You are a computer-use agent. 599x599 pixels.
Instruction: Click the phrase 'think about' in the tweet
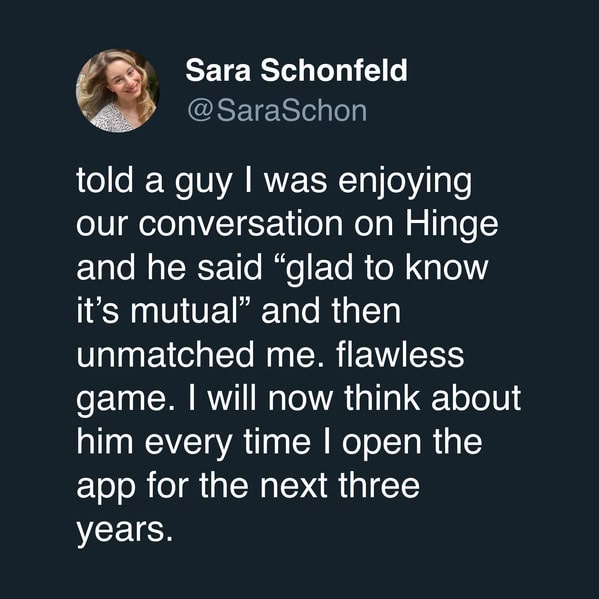pos(432,397)
